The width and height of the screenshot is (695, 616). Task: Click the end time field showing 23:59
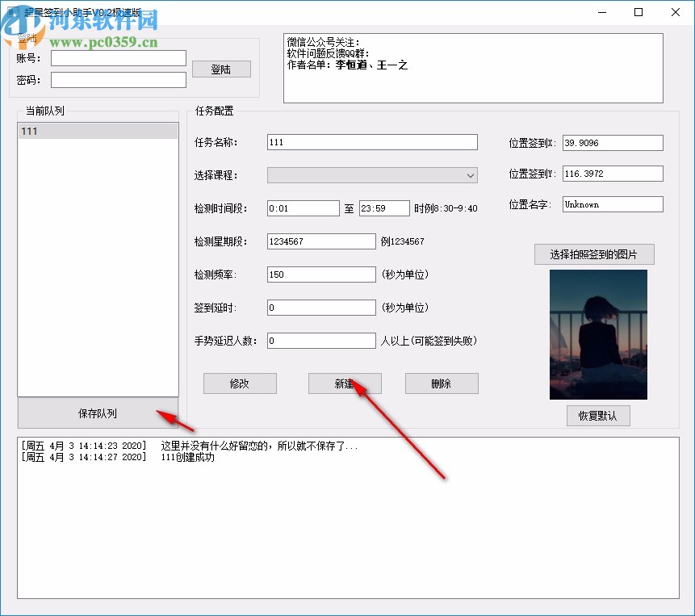384,208
